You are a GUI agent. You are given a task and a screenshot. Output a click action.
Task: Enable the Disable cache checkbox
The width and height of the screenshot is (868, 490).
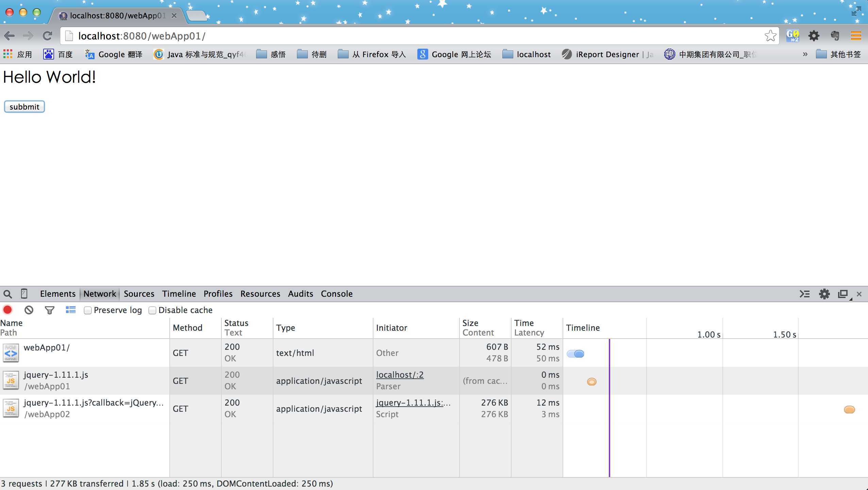pos(152,310)
